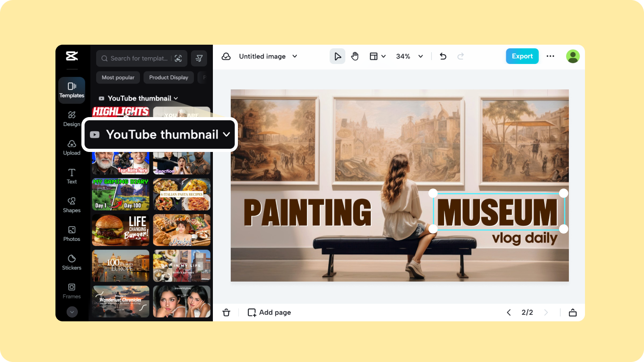Screen dimensions: 644x362
Task: Add a new page
Action: click(x=269, y=312)
